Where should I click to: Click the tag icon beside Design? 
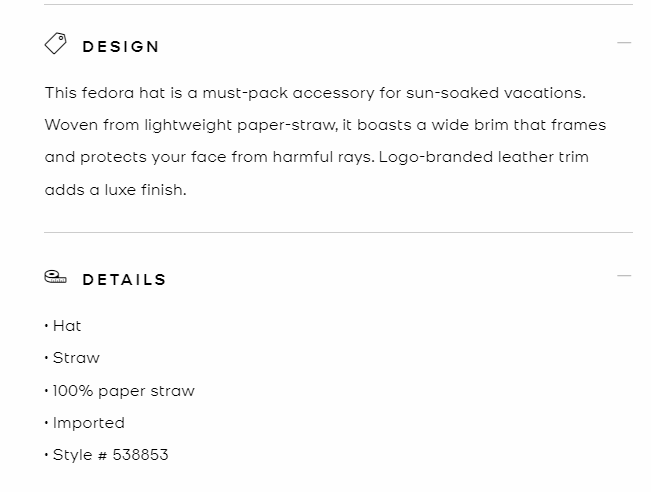click(x=56, y=44)
